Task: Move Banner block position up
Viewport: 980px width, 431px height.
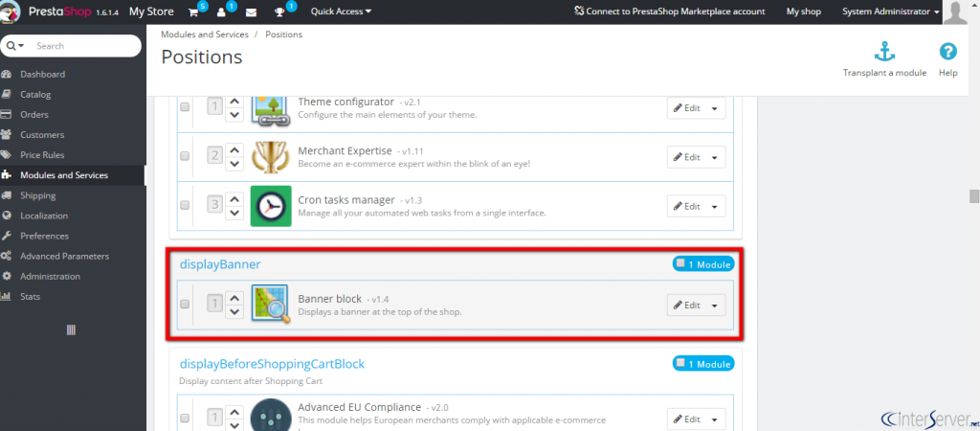Action: (x=234, y=298)
